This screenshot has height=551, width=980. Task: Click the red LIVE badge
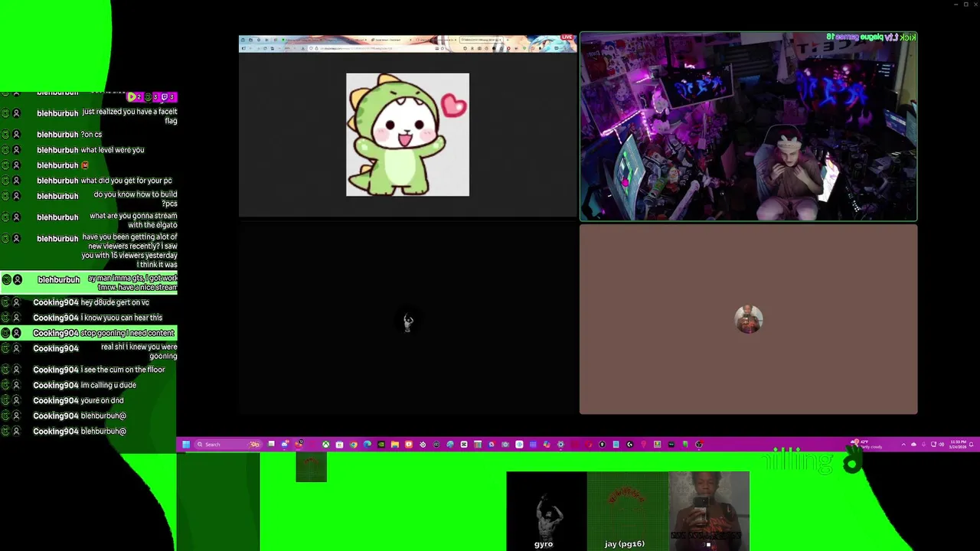point(567,37)
